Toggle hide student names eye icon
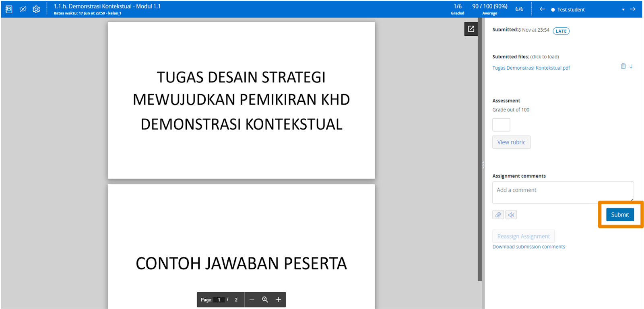This screenshot has height=309, width=644. (x=23, y=9)
